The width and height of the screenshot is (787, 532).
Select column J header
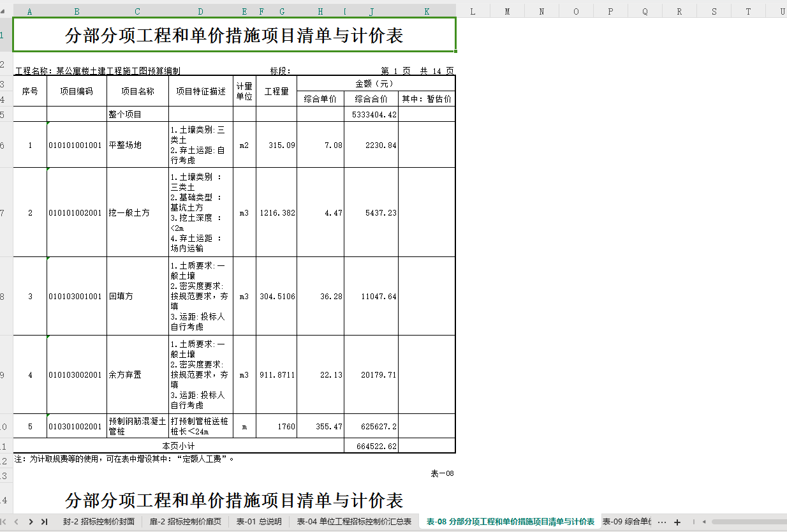point(371,11)
